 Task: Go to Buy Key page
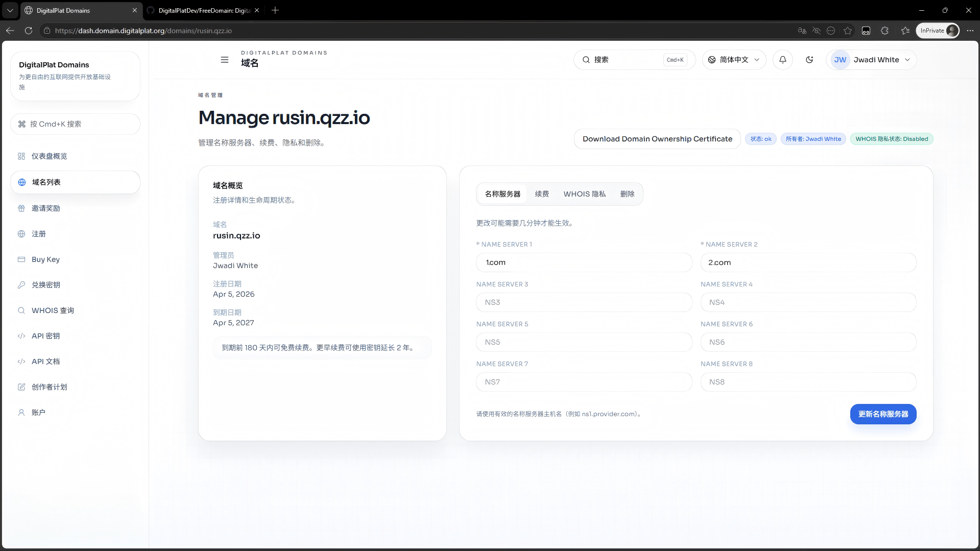pos(45,259)
